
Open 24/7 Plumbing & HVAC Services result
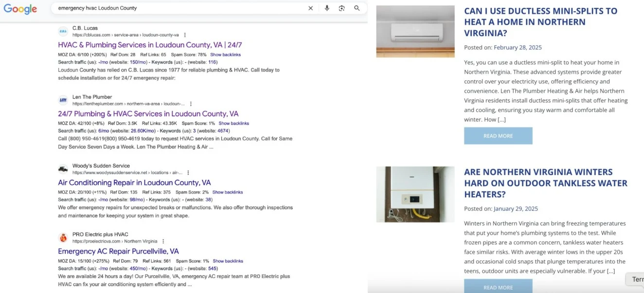pos(148,114)
